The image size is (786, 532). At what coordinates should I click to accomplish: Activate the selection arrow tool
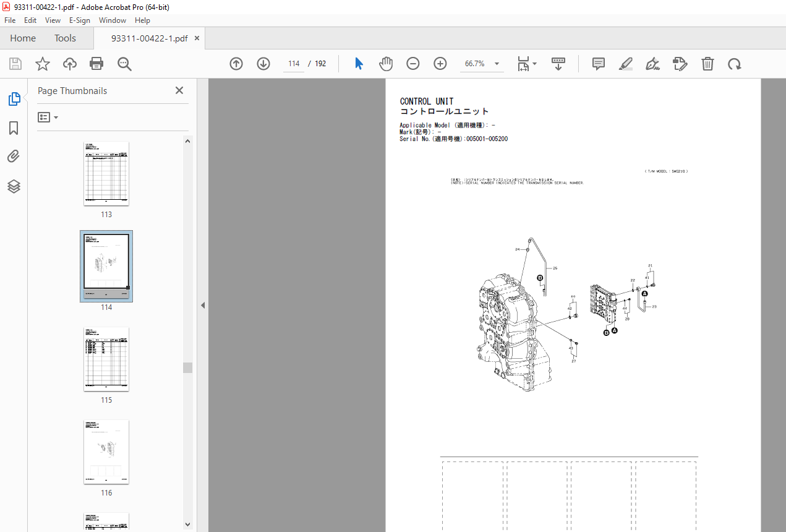click(x=359, y=64)
